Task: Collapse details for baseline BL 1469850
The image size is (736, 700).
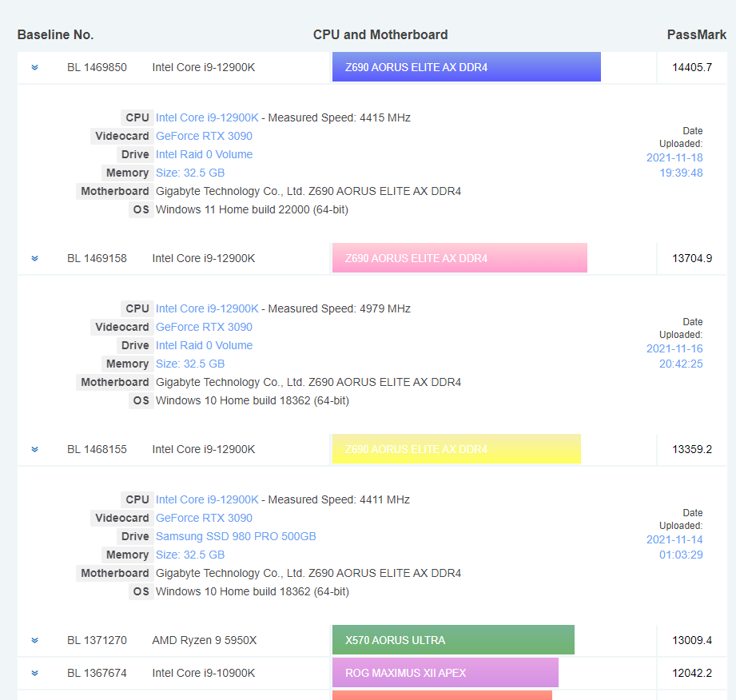Action: [x=34, y=67]
